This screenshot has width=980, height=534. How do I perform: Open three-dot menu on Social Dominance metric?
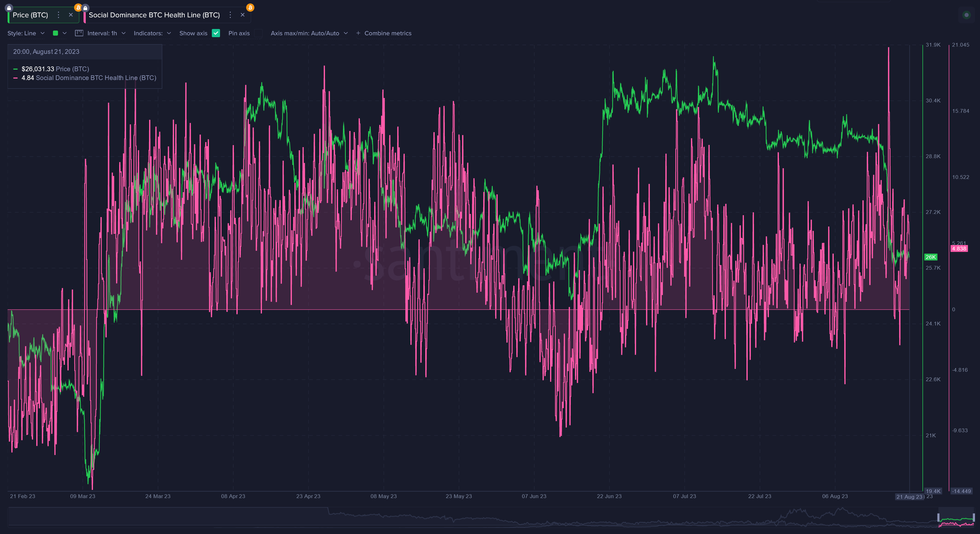click(x=230, y=15)
